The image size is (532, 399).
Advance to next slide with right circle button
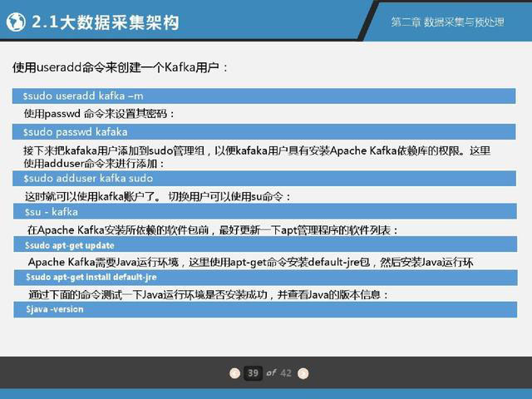click(303, 373)
